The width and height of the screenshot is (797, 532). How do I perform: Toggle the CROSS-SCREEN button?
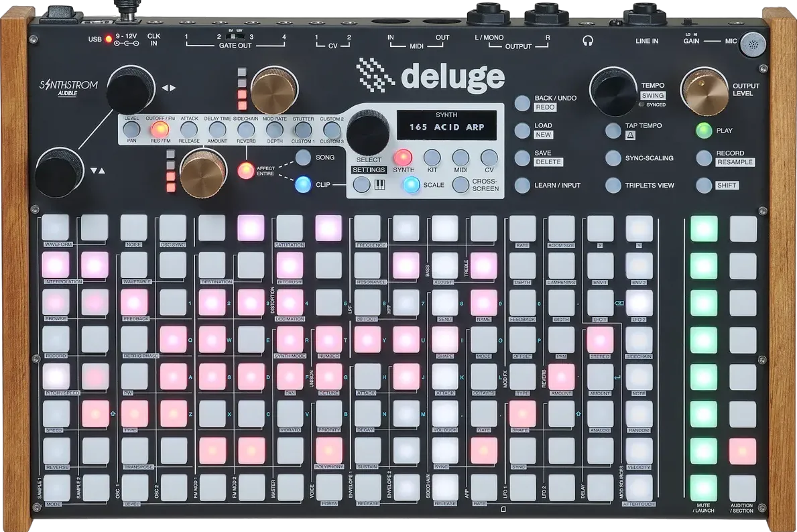click(x=461, y=184)
